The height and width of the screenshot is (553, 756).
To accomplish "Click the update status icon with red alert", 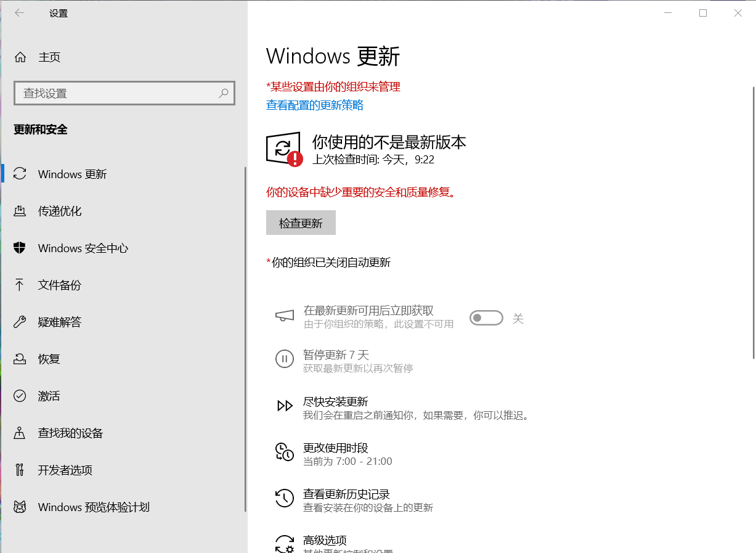I will (284, 149).
